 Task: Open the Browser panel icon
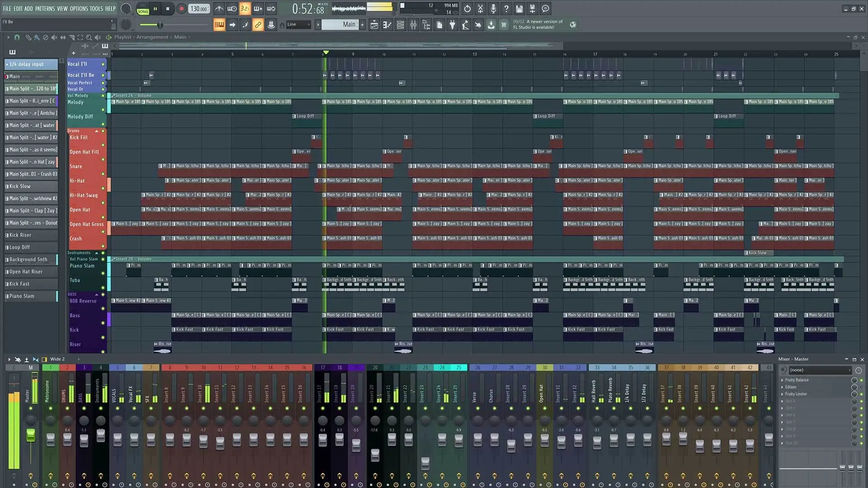pyautogui.click(x=426, y=25)
